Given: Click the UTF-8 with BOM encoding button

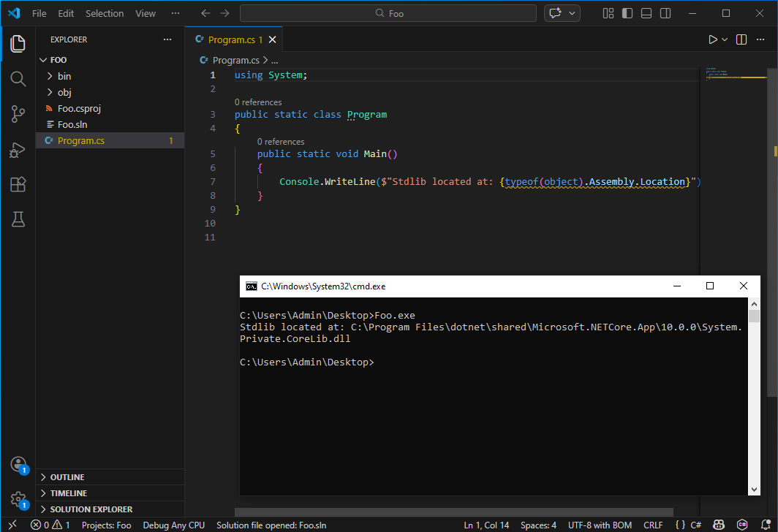Looking at the screenshot, I should [x=600, y=525].
